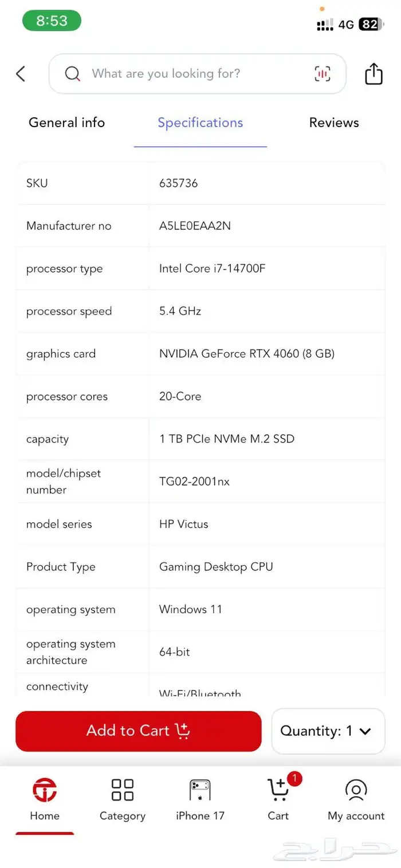The width and height of the screenshot is (401, 868).
Task: Collapse the connectivity specification row
Action: (57, 686)
